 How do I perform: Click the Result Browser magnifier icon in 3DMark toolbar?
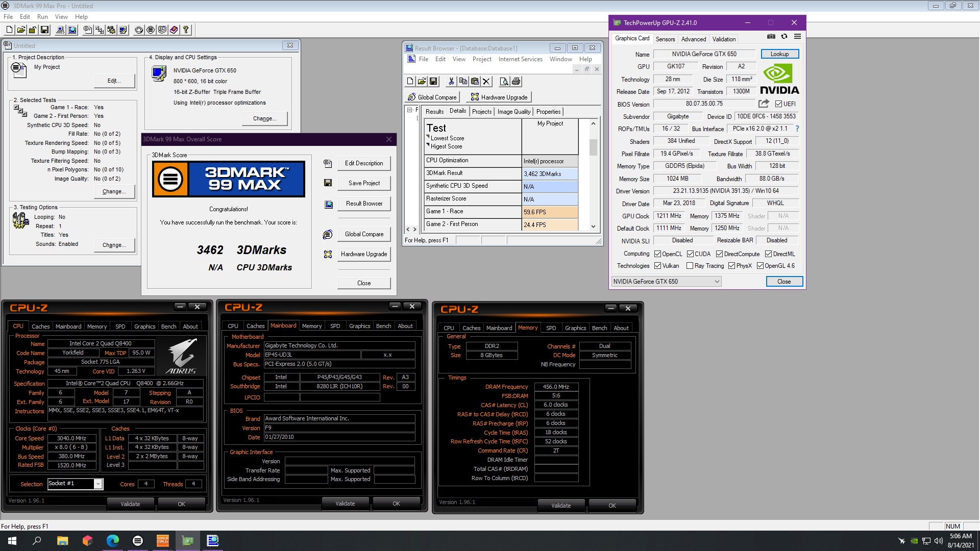point(72,30)
